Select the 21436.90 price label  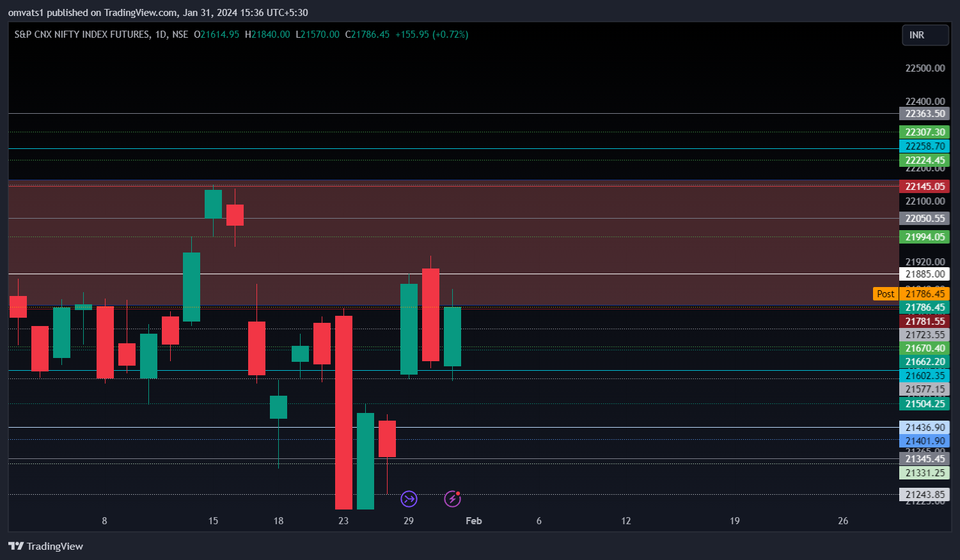point(925,428)
